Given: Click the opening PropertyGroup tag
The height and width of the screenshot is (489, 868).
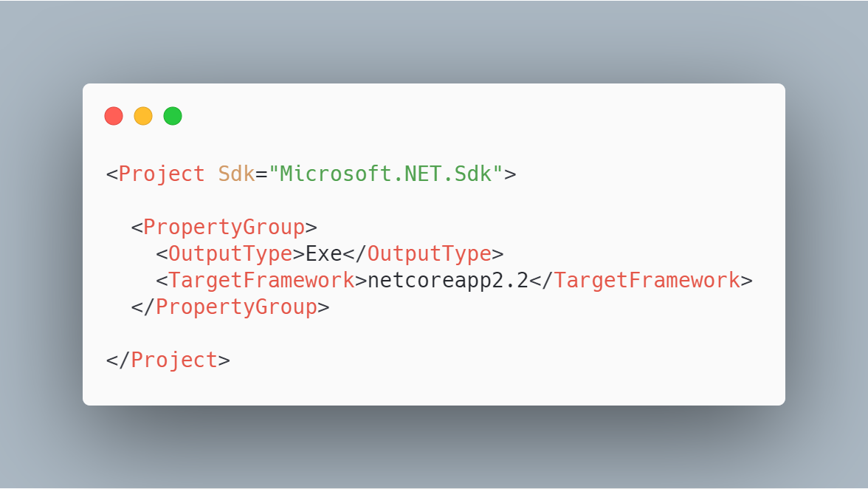Looking at the screenshot, I should coord(224,227).
